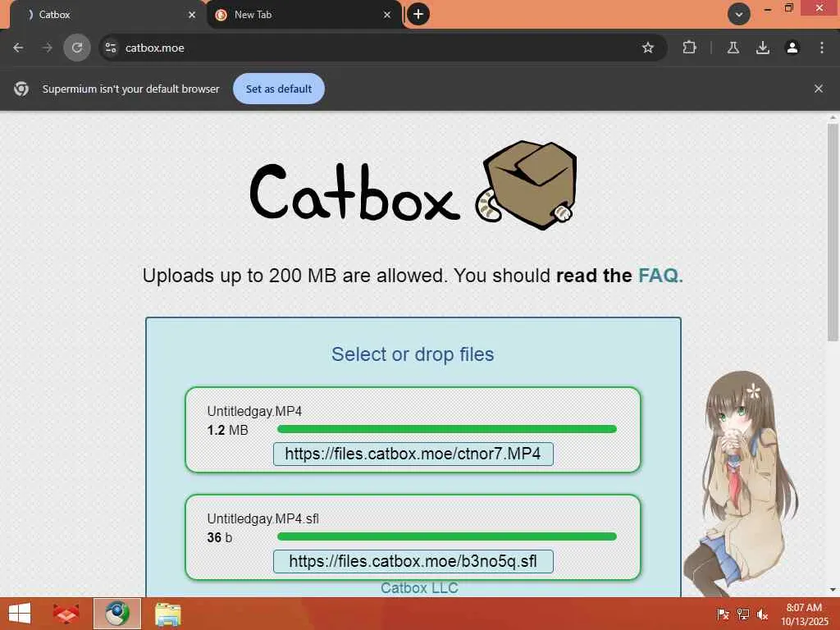Click the muted volume tray icon

point(762,614)
